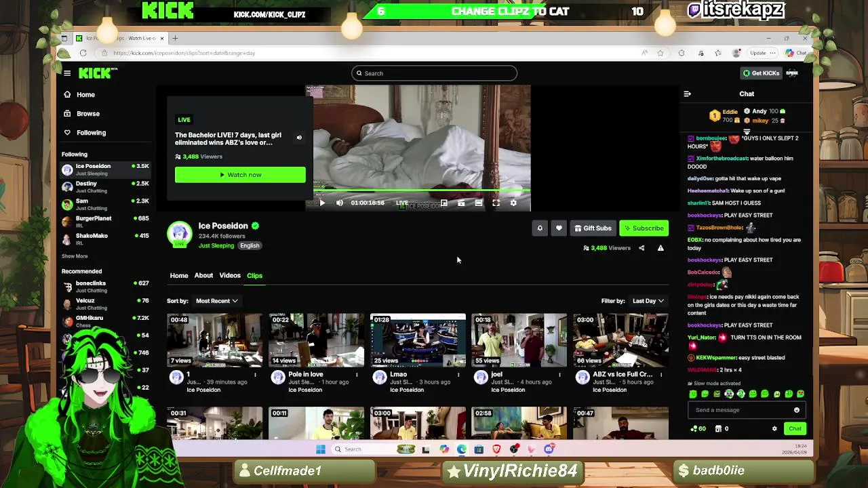
Task: Open options menu for 'Lmao' clip
Action: [x=458, y=374]
